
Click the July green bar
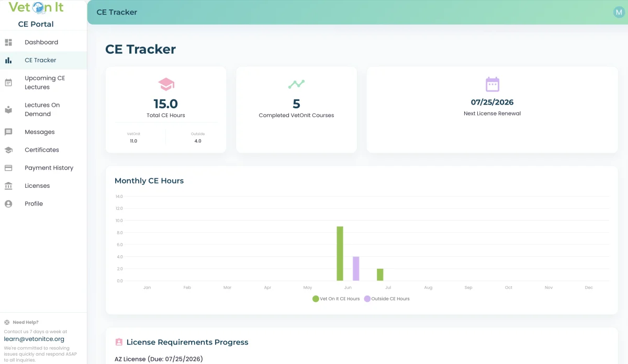pos(380,275)
